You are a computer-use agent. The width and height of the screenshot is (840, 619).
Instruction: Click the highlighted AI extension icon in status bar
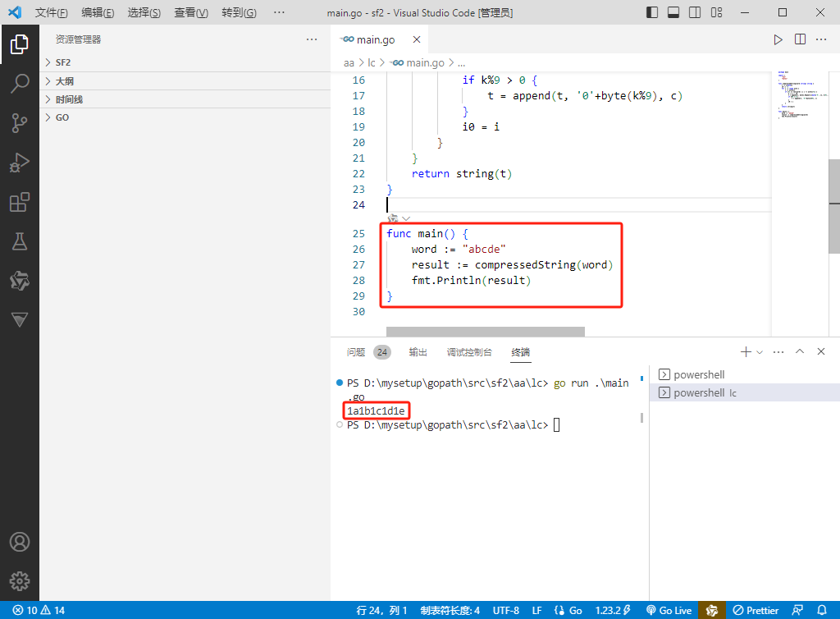(x=712, y=611)
